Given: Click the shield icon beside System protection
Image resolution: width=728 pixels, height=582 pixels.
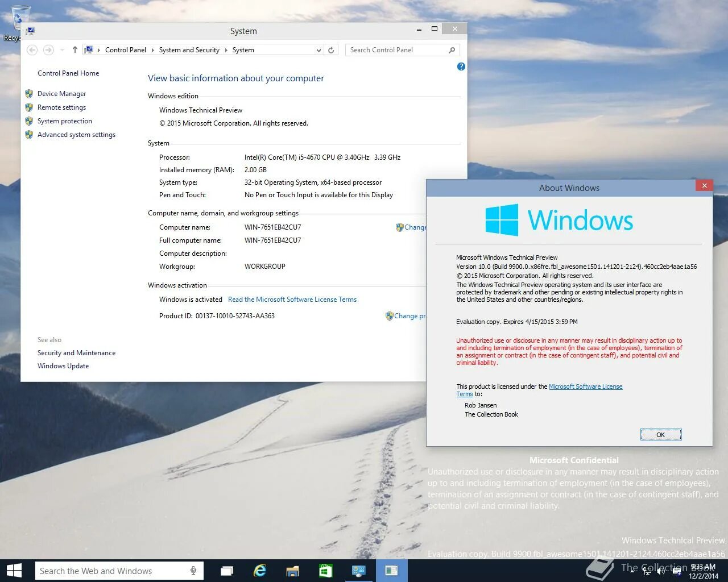Looking at the screenshot, I should pyautogui.click(x=29, y=121).
